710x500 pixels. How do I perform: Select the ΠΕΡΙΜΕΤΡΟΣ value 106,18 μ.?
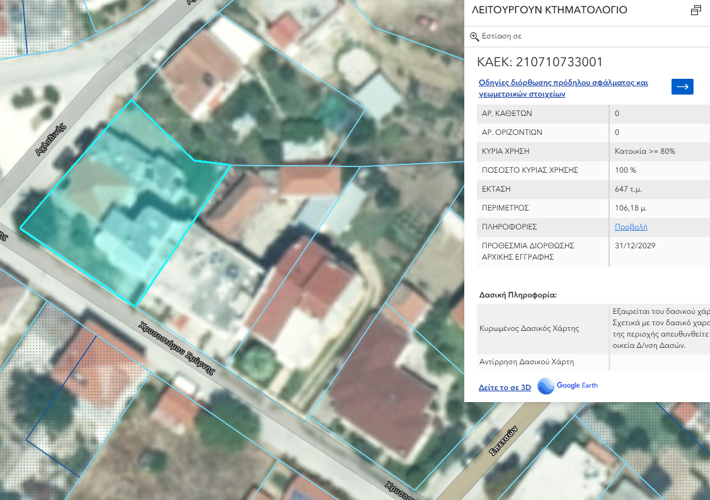[x=630, y=208]
